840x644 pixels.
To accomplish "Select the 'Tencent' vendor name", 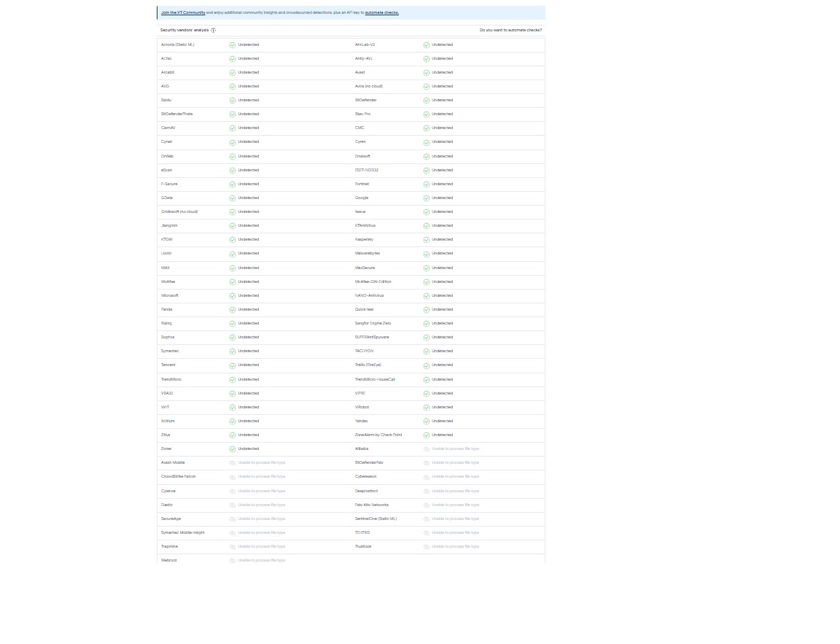I will click(x=168, y=365).
